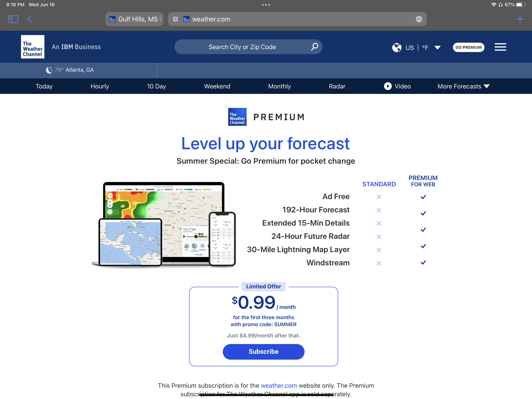Click the hamburger menu icon
Viewport: 532px width, 399px height.
pos(501,47)
